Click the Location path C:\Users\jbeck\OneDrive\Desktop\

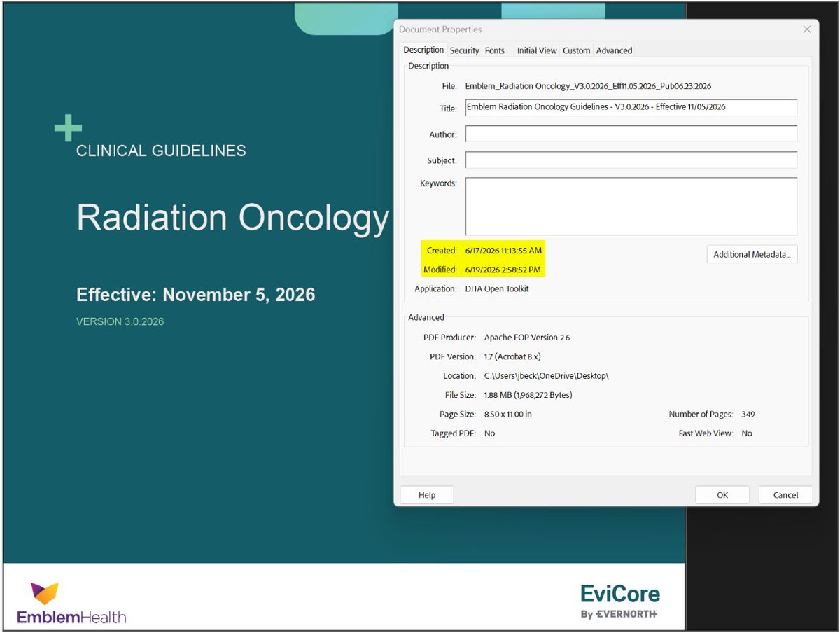click(547, 376)
